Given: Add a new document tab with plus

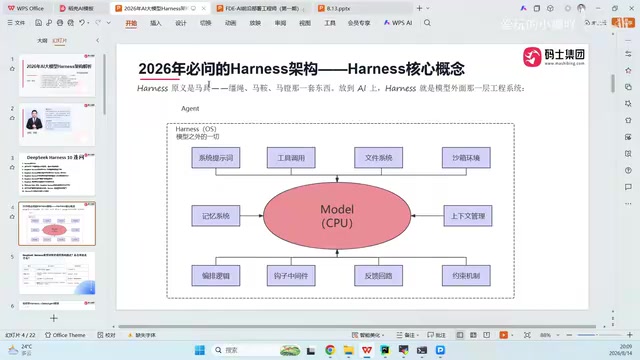Looking at the screenshot, I should pos(419,8).
